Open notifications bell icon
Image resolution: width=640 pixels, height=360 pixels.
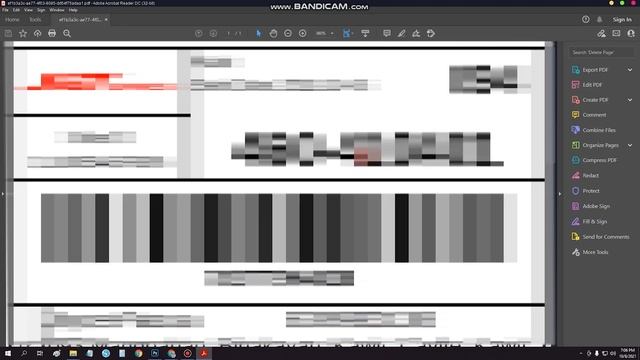[600, 19]
